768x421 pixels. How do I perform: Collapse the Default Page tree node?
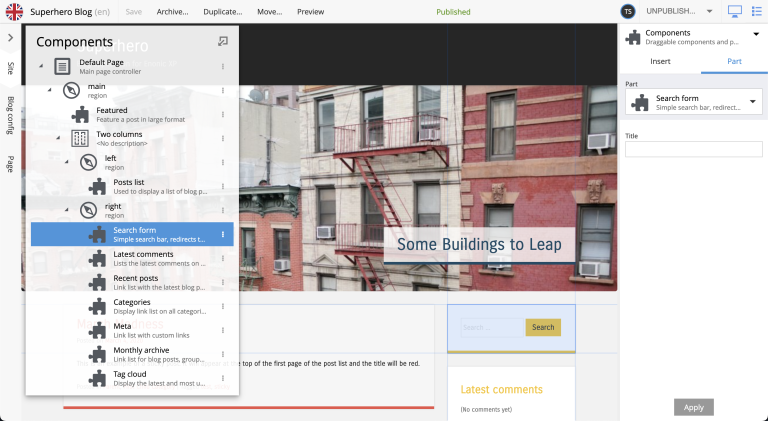pos(41,66)
